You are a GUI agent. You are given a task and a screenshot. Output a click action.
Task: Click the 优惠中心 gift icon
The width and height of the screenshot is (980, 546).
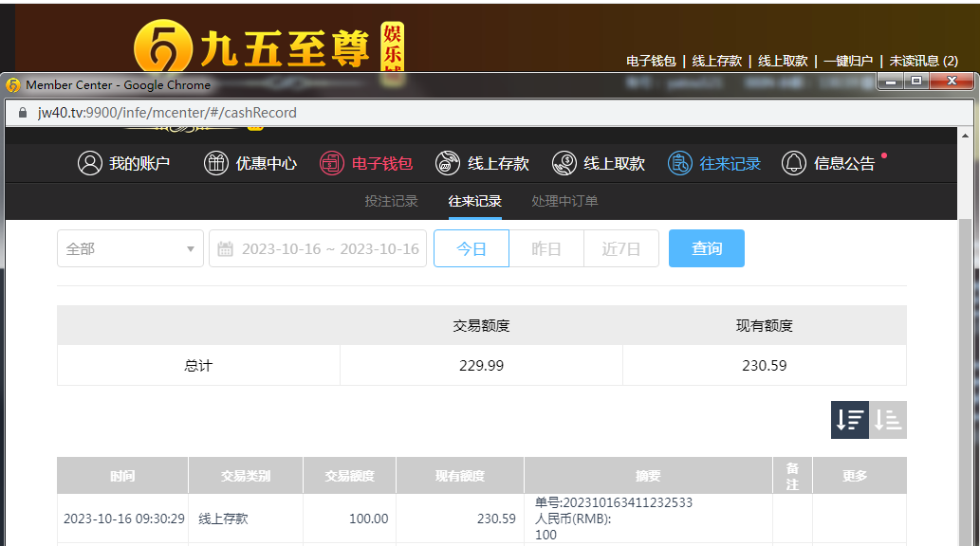point(216,164)
